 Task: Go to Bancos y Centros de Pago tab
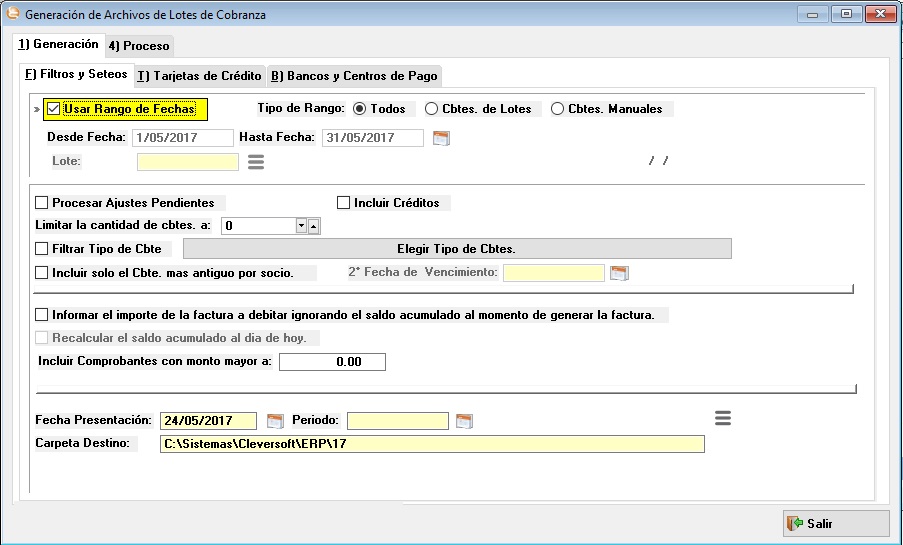coord(355,76)
